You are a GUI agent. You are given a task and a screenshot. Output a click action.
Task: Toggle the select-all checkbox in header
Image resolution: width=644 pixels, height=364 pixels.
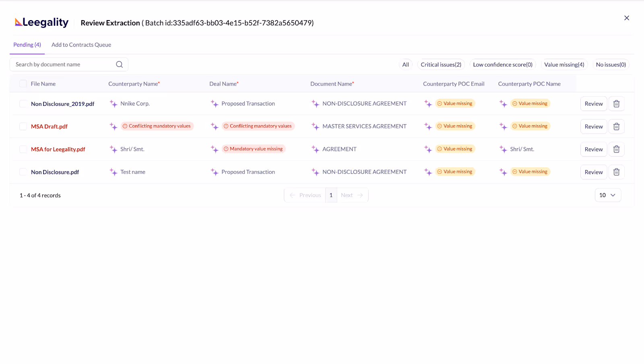click(x=23, y=84)
